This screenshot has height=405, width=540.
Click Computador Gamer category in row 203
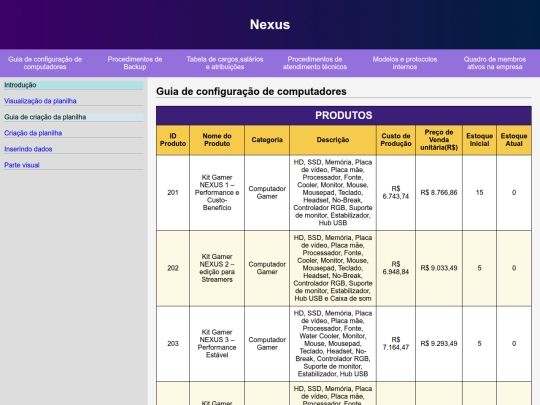point(267,343)
